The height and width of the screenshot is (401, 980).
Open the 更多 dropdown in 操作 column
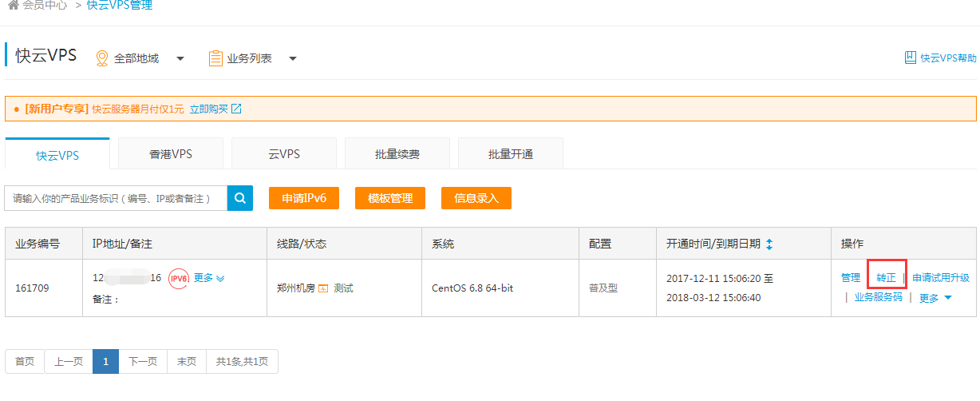pyautogui.click(x=935, y=298)
